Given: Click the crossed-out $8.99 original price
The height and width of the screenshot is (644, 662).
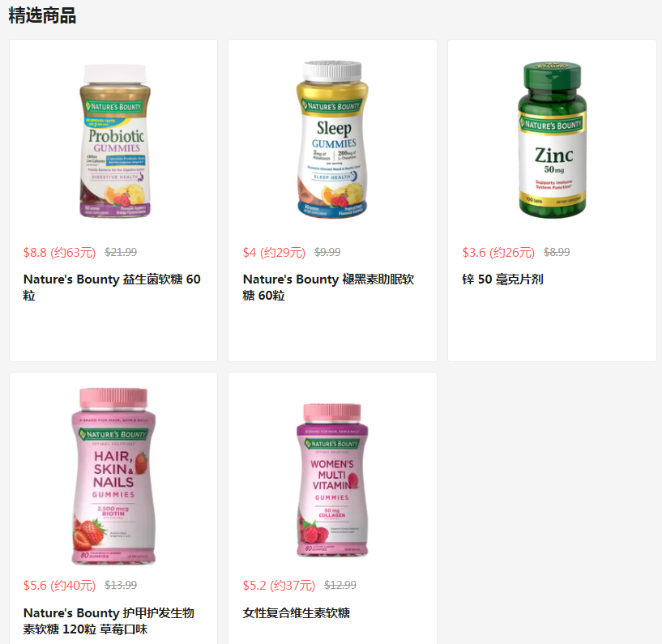Looking at the screenshot, I should 557,252.
